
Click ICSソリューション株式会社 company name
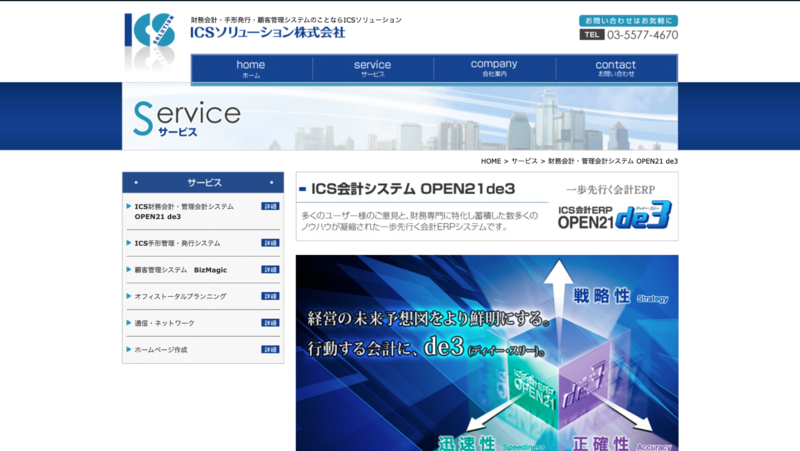[x=268, y=33]
